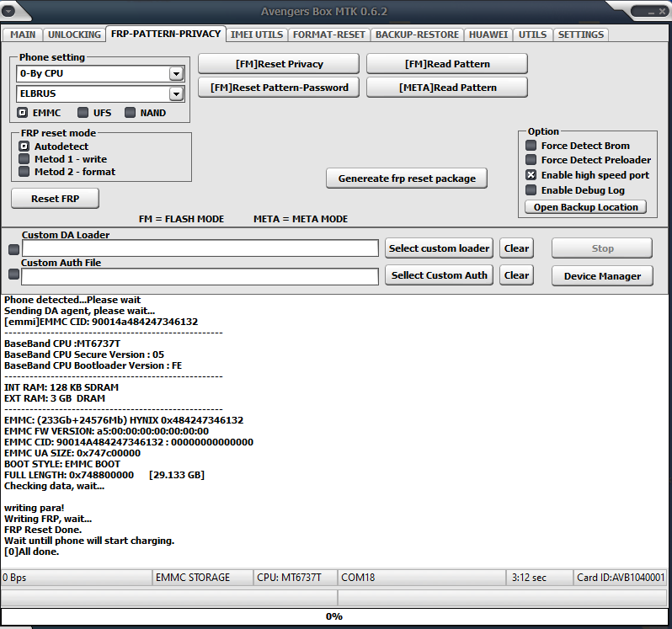Toggle the Custom DA Loader checkbox
672x629 pixels.
(14, 249)
